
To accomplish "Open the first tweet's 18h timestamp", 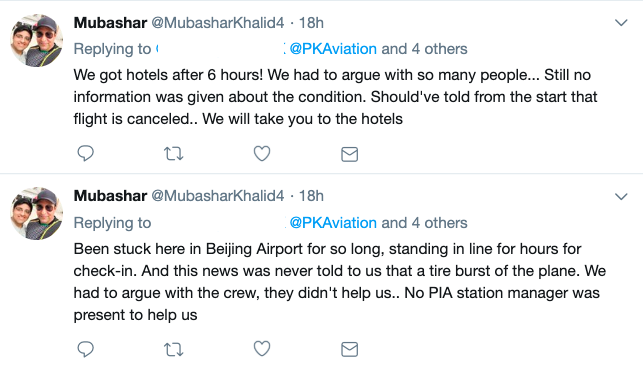I will (x=311, y=23).
